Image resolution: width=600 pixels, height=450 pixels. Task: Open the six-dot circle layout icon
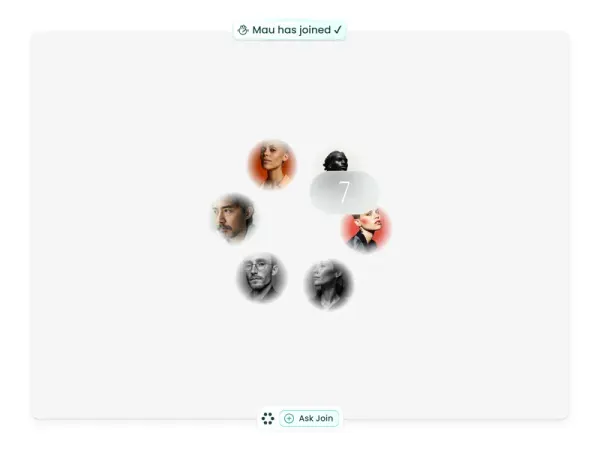268,418
